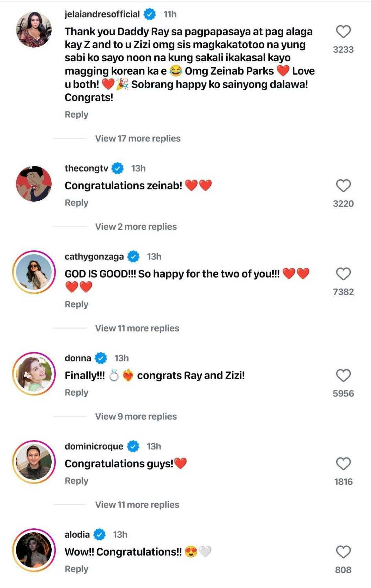Click verified badge beside donna username
The width and height of the screenshot is (371, 588).
[x=101, y=358]
